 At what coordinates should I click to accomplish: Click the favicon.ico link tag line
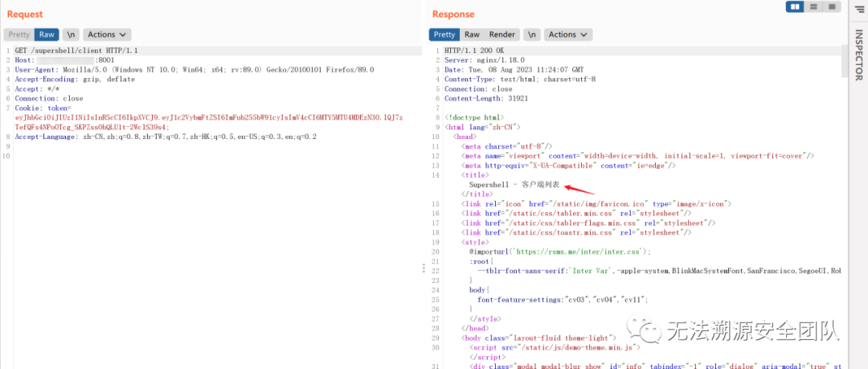(x=596, y=204)
